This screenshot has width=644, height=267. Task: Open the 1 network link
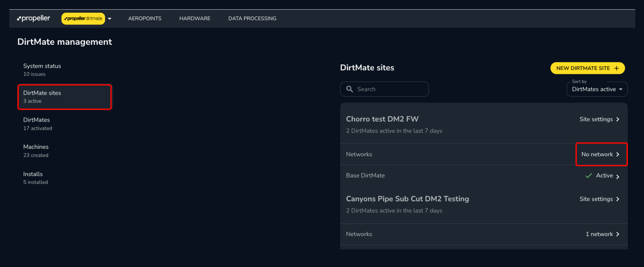pos(602,234)
